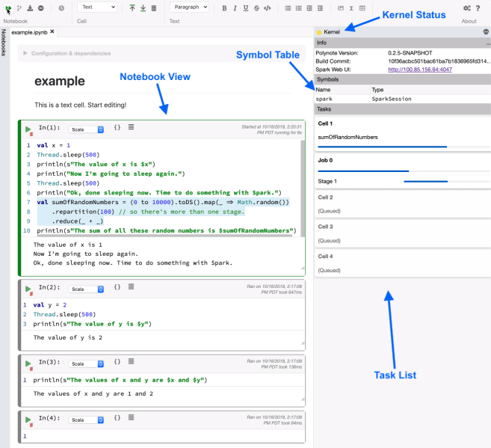Click the increase indent icon
This screenshot has width=491, height=448.
309,8
